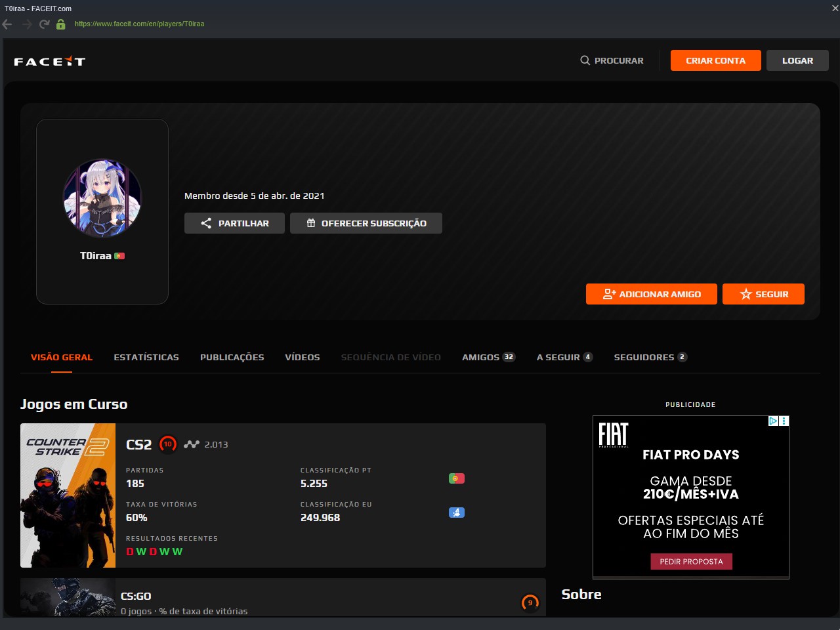Click the Portugal ranking flag icon
This screenshot has height=630, width=840.
[x=457, y=478]
